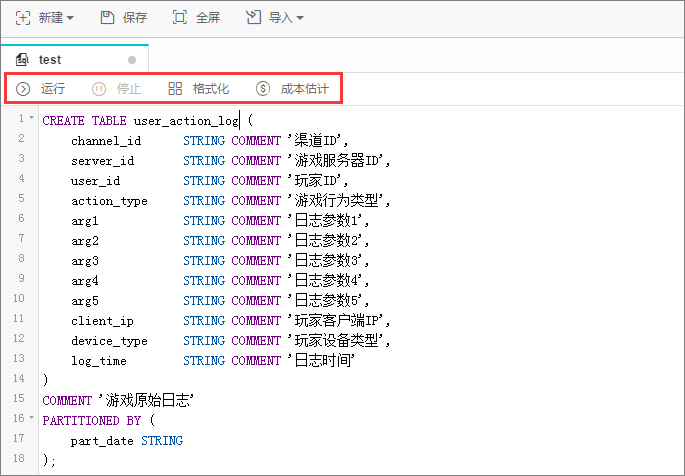Screen dimensions: 685x476
Task: Click line number 18 in gutter
Action: coord(19,458)
